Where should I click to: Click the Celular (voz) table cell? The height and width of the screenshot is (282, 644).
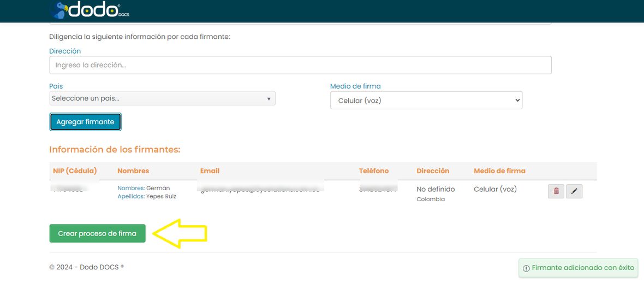click(x=496, y=190)
